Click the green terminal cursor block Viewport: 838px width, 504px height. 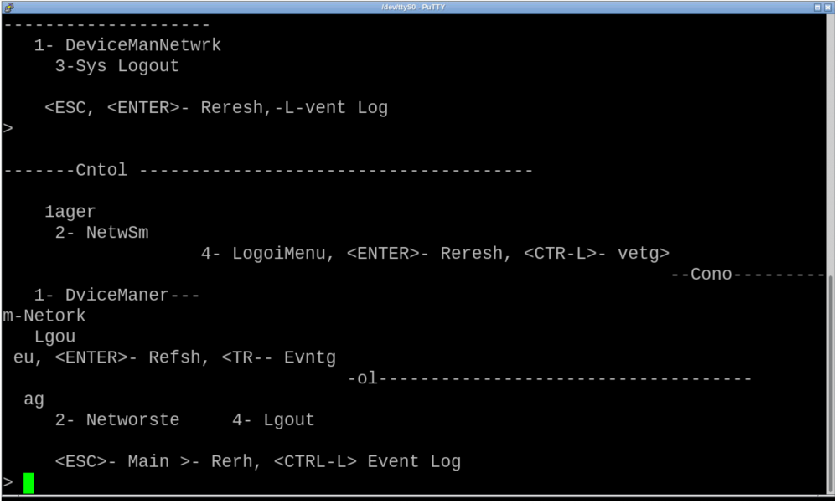click(x=28, y=482)
